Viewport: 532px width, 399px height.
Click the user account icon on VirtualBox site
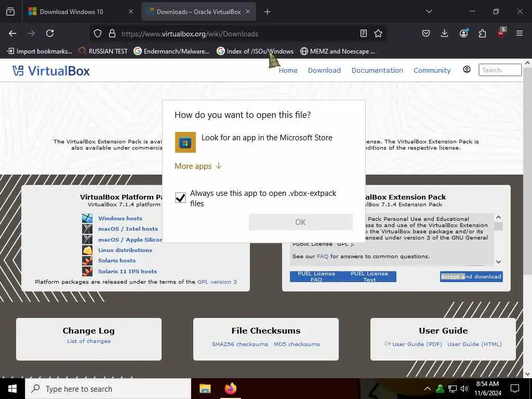467,70
